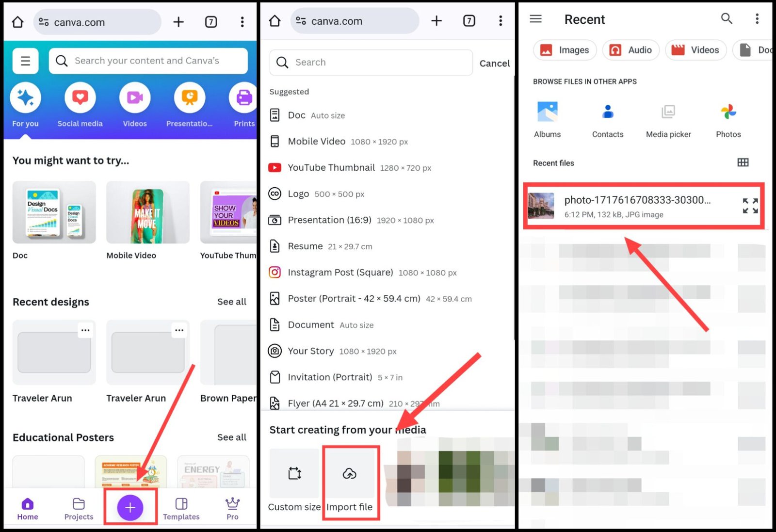Image resolution: width=776 pixels, height=532 pixels.
Task: Open the file picker hamburger menu
Action: coord(536,19)
